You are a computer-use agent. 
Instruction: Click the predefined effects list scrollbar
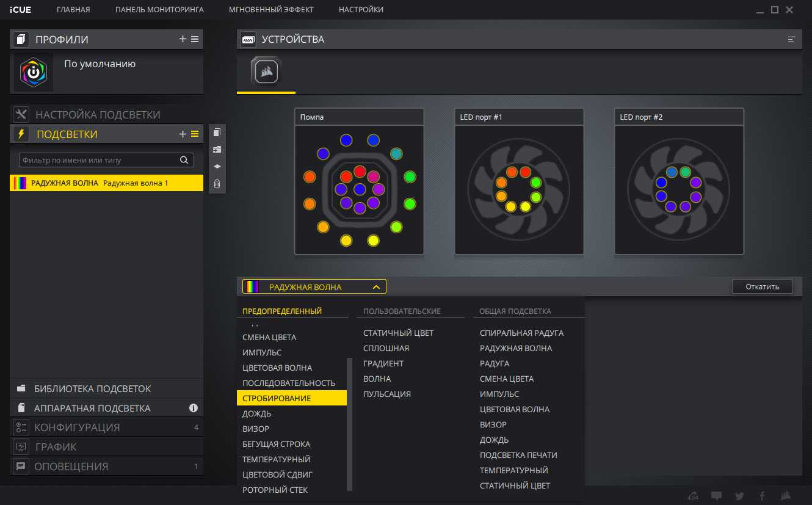350,424
